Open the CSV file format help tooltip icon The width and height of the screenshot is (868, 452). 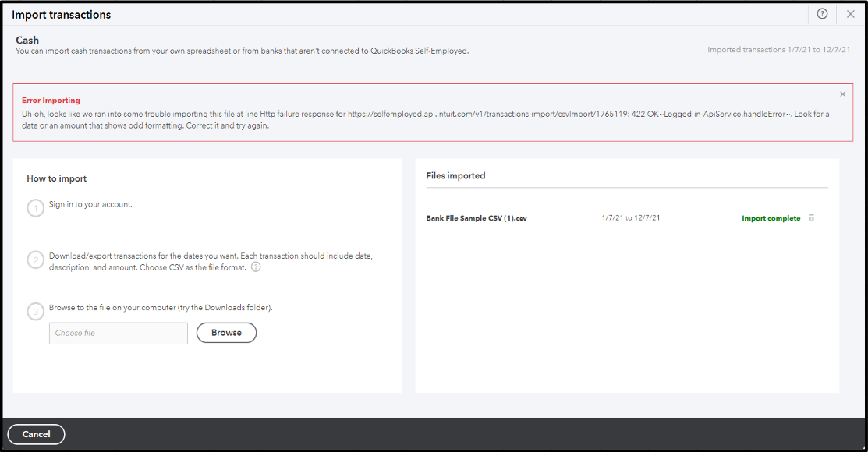click(x=256, y=267)
